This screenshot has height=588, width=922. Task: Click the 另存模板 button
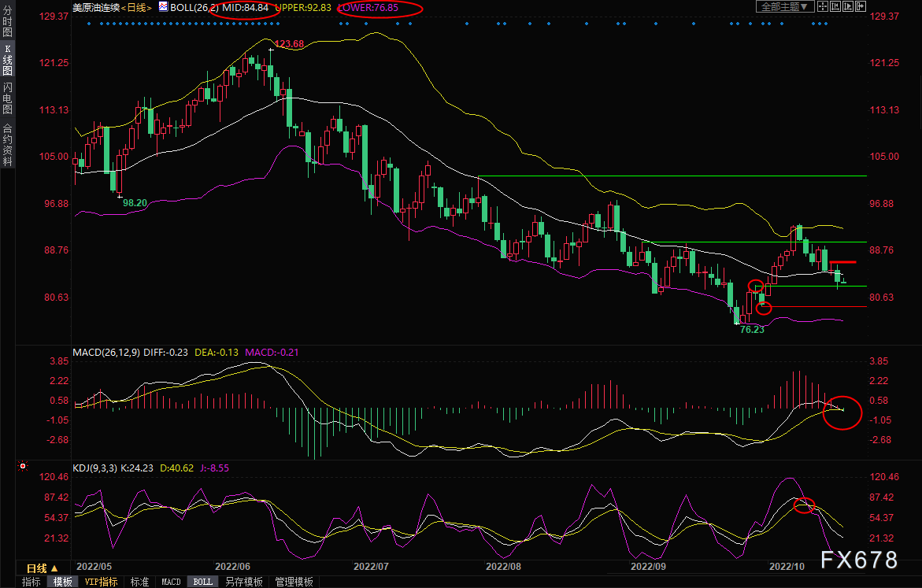(244, 582)
